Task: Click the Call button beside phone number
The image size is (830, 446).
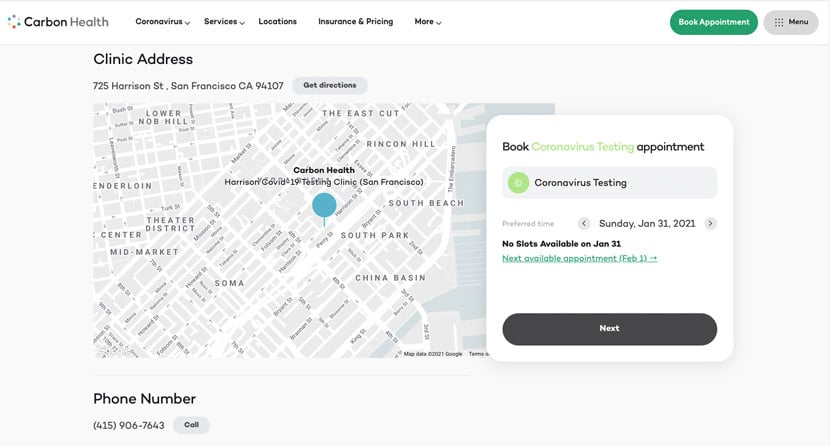Action: pyautogui.click(x=191, y=425)
